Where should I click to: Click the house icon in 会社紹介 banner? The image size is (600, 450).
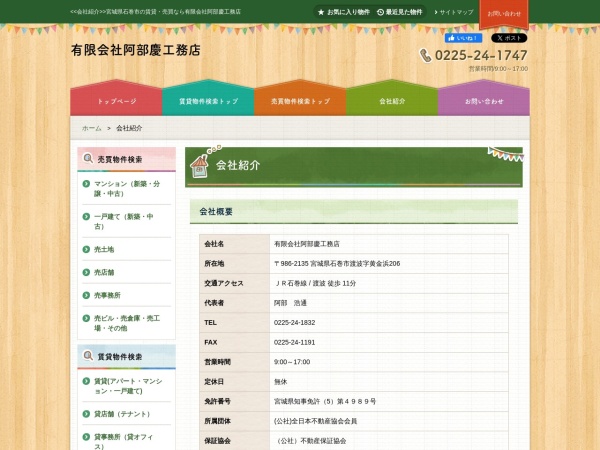click(x=199, y=166)
